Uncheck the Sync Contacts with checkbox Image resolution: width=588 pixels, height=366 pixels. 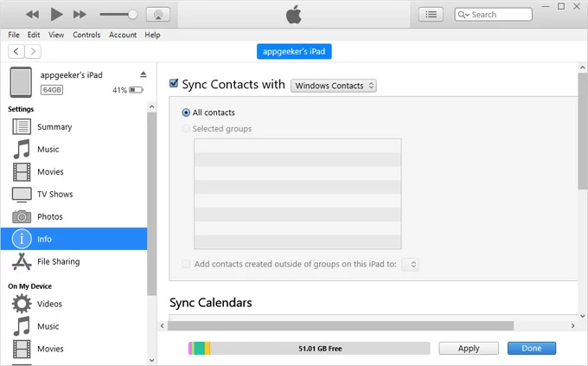click(174, 84)
